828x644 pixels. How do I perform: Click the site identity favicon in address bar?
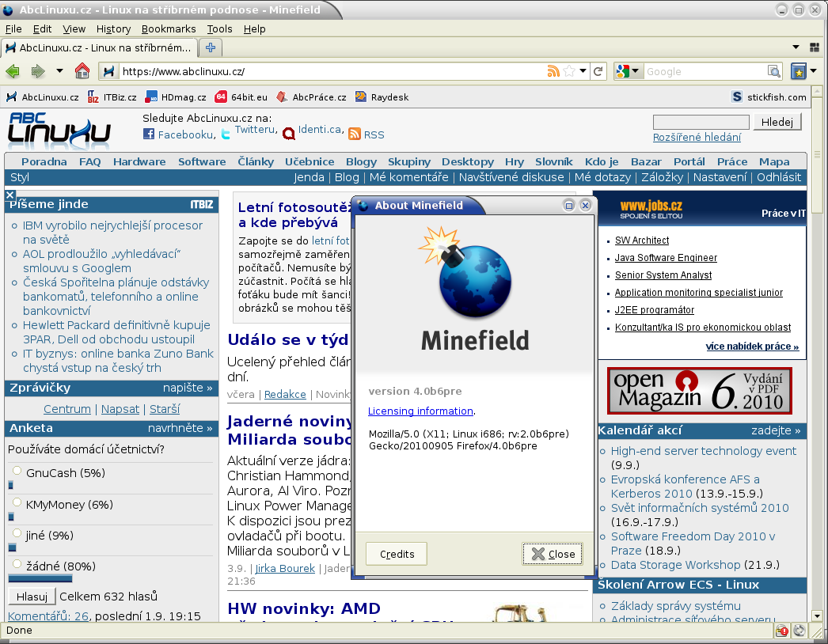point(108,71)
